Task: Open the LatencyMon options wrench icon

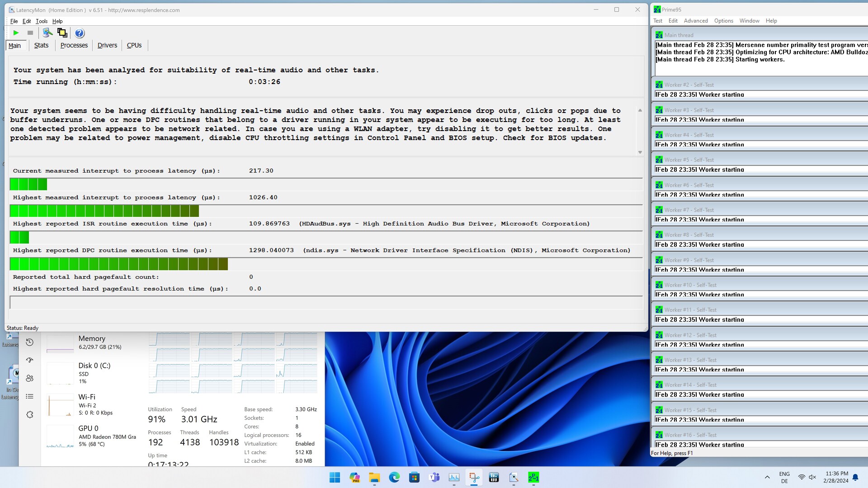Action: click(x=47, y=33)
